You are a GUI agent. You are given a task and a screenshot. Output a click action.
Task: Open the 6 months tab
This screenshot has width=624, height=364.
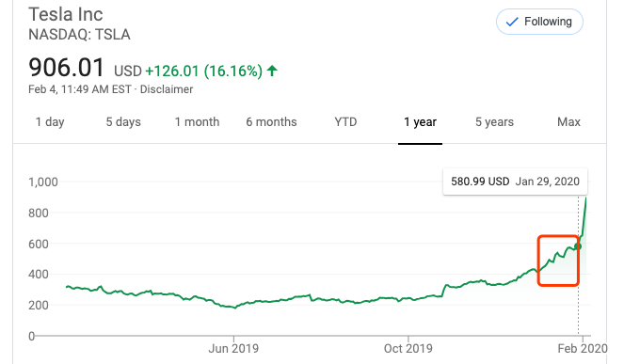(271, 121)
